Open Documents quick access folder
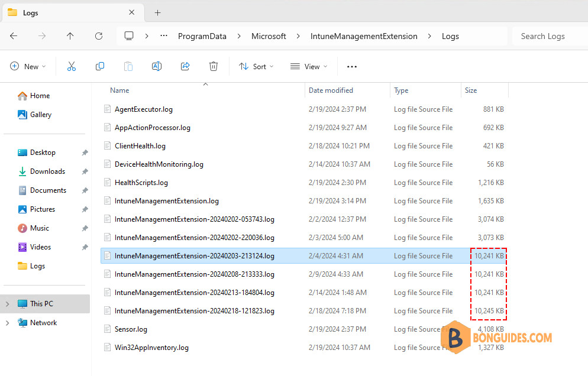 (42, 190)
